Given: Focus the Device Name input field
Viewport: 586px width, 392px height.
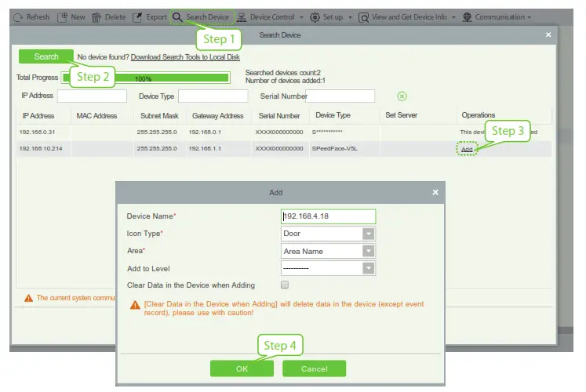Looking at the screenshot, I should (x=328, y=216).
